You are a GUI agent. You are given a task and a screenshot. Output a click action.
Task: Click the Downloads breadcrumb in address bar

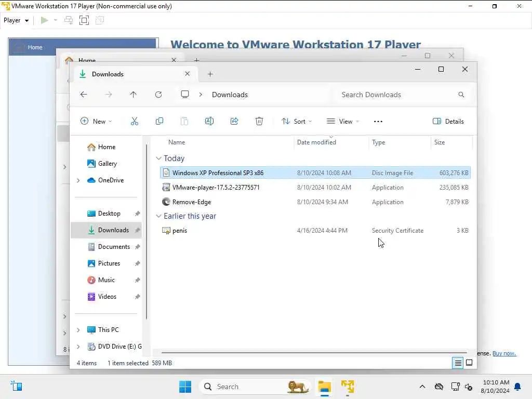[x=230, y=95]
